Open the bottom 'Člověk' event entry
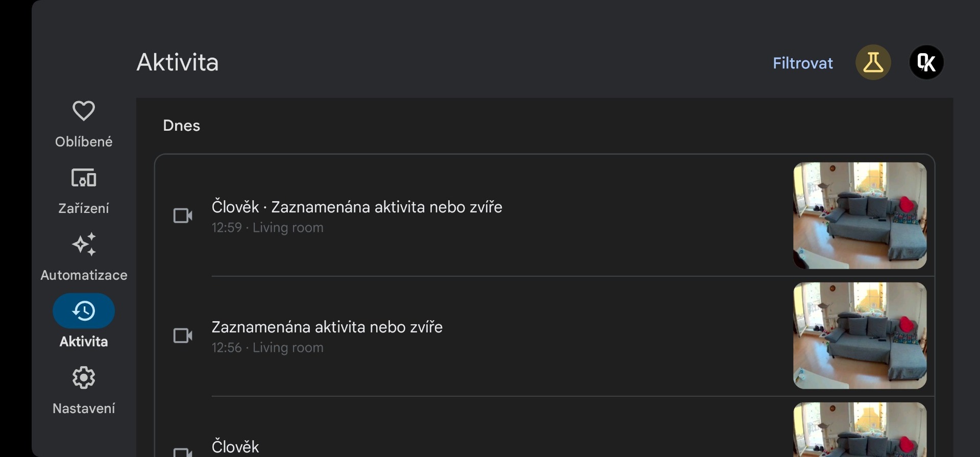The image size is (980, 457). 235,447
